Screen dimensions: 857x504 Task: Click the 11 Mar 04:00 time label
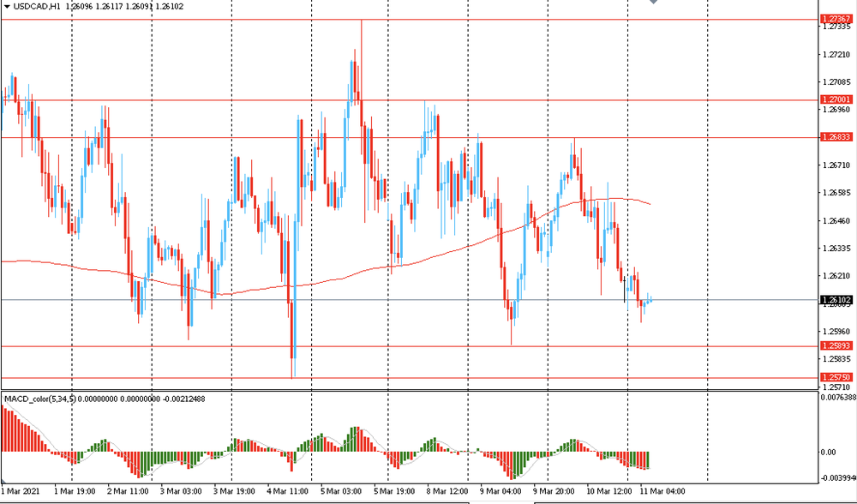coord(662,492)
